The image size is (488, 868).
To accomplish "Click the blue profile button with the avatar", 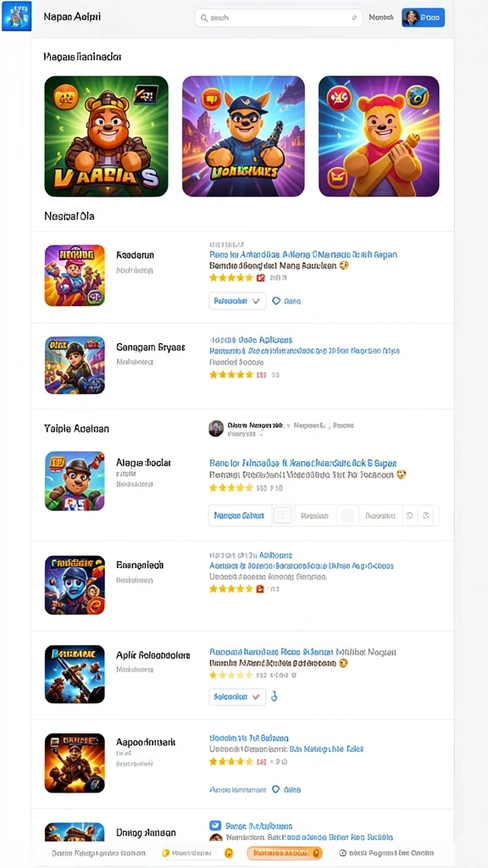I will 424,18.
